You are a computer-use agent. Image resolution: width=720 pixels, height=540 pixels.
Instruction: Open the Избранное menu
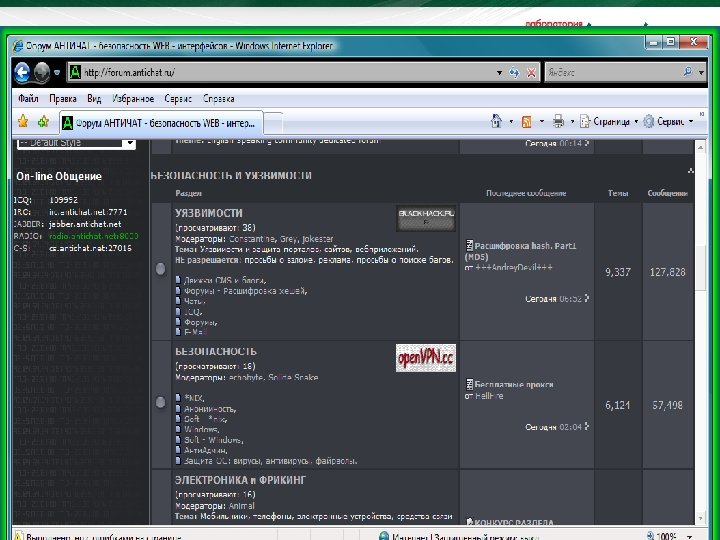[x=133, y=98]
